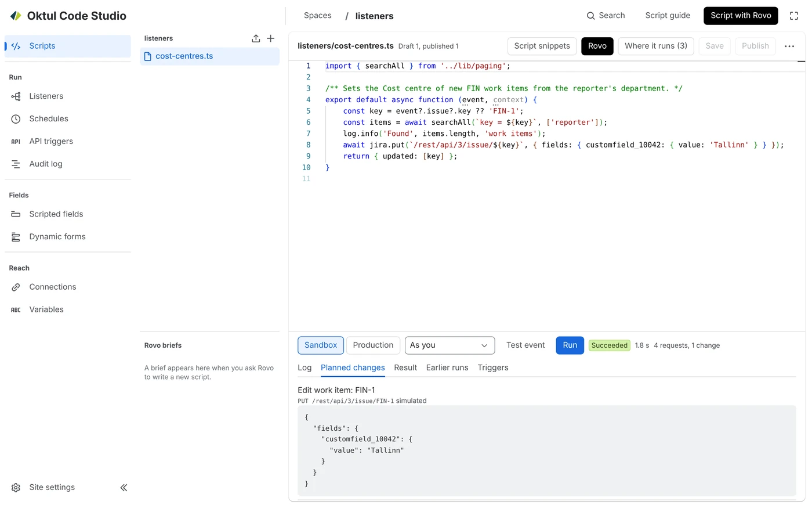812x508 pixels.
Task: Expand the 'Where it runs (3)' list
Action: [x=656, y=46]
